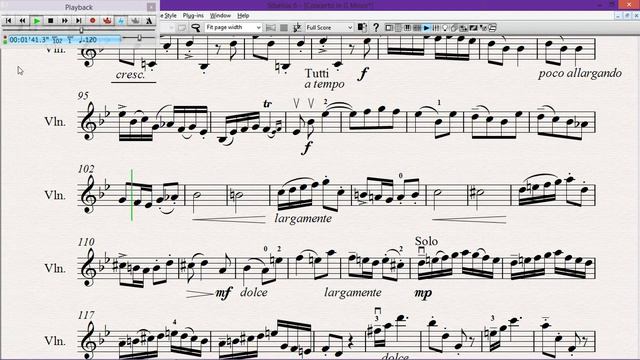Click the timecode readout 00:01'41.3"
640x360 pixels.
pyautogui.click(x=29, y=40)
